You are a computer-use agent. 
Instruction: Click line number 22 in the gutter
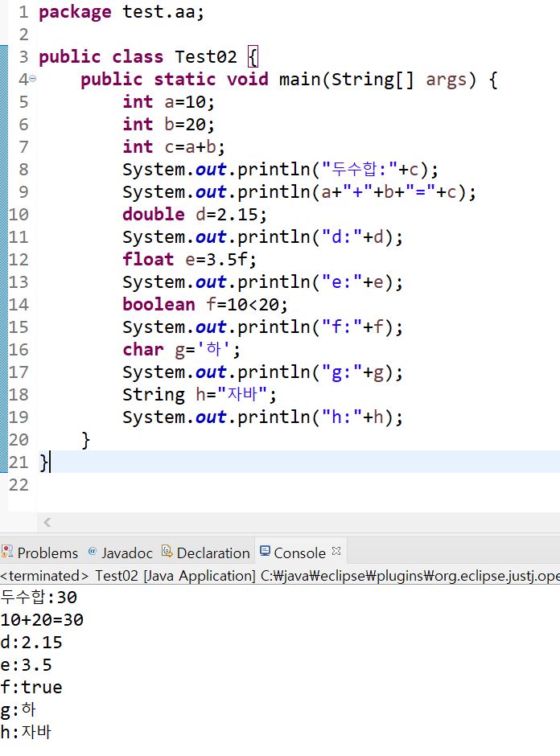[x=19, y=484]
